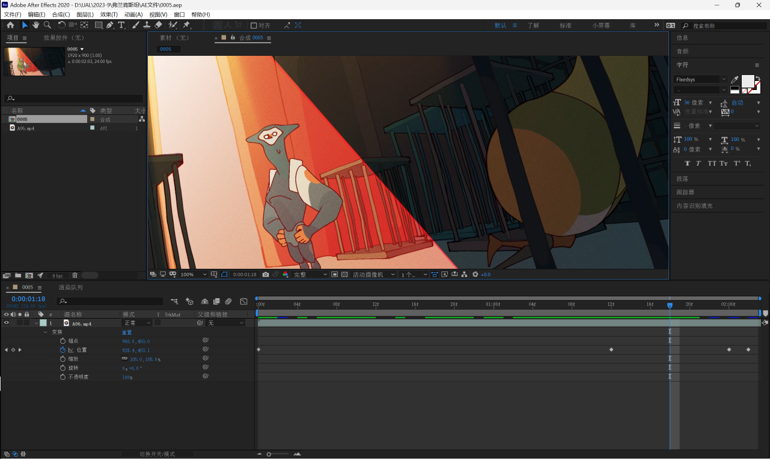Image resolution: width=770 pixels, height=459 pixels.
Task: Click the A06.mp4 layer label color swatch
Action: pos(43,323)
